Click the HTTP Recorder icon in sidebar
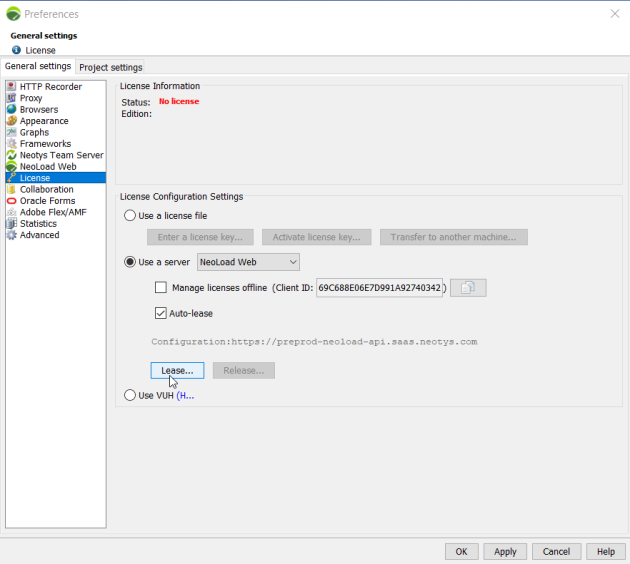 (12, 87)
